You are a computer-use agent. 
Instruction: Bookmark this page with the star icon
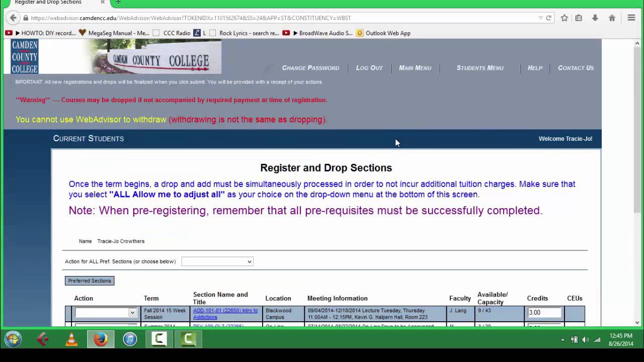pyautogui.click(x=565, y=18)
